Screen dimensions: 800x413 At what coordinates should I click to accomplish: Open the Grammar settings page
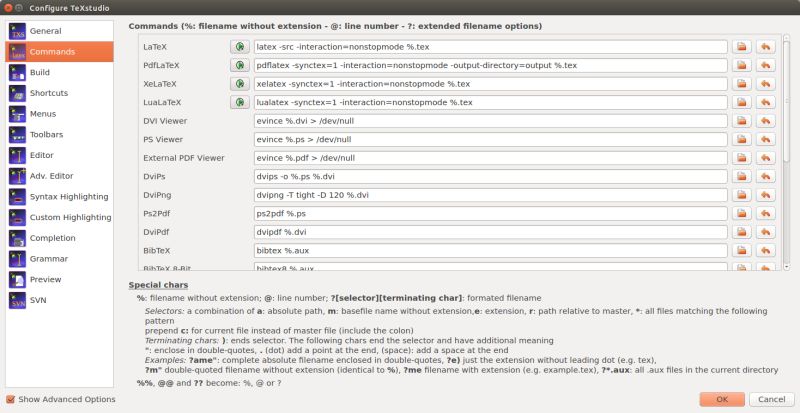(59, 258)
